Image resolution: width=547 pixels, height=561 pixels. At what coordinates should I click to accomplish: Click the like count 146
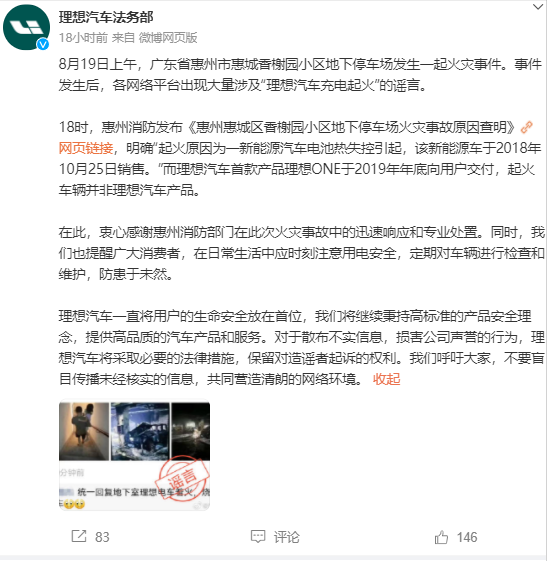pos(467,537)
